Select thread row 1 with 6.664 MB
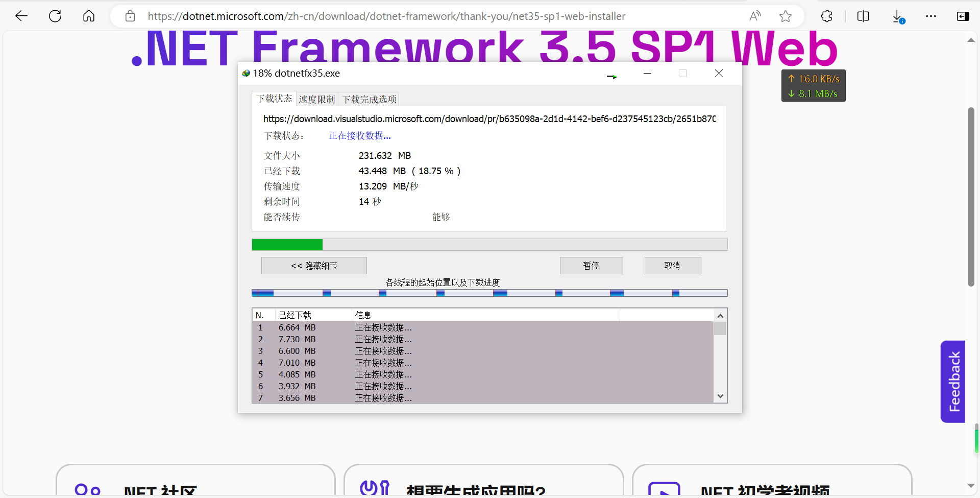This screenshot has height=498, width=980. [x=483, y=327]
